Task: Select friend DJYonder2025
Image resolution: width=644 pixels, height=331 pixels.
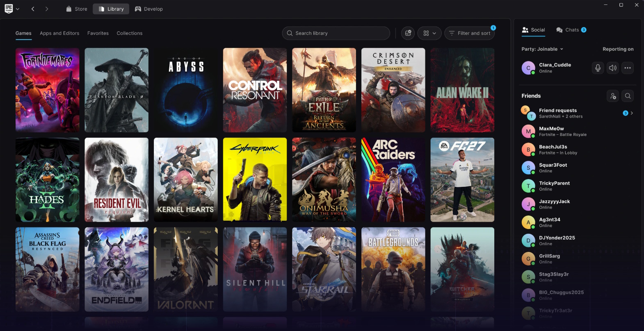Action: (577, 240)
